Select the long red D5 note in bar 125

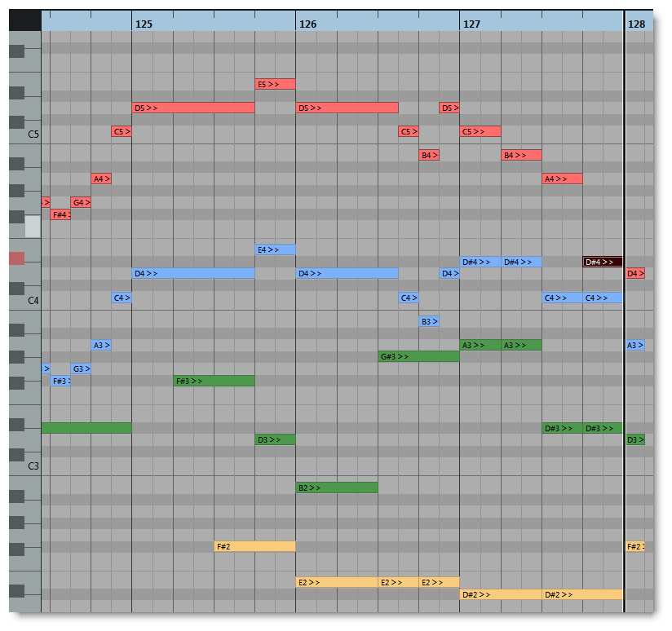click(x=193, y=108)
